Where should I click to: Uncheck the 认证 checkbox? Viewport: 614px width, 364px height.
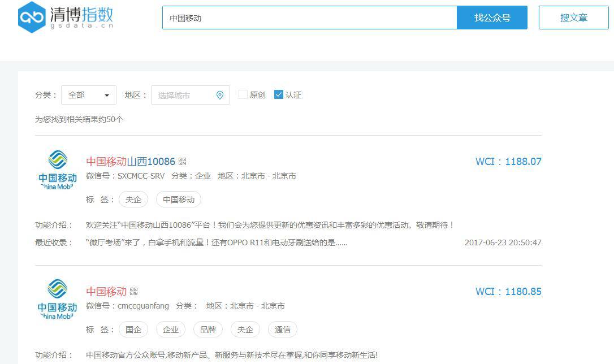[278, 94]
